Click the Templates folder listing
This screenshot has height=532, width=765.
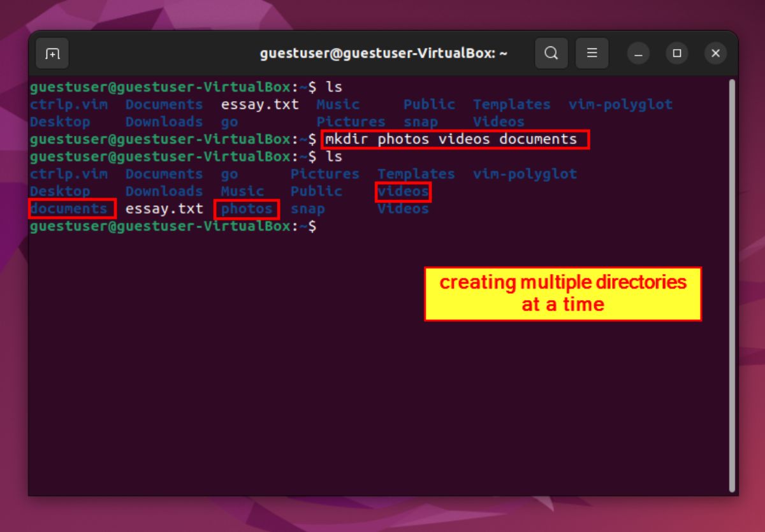tap(417, 174)
